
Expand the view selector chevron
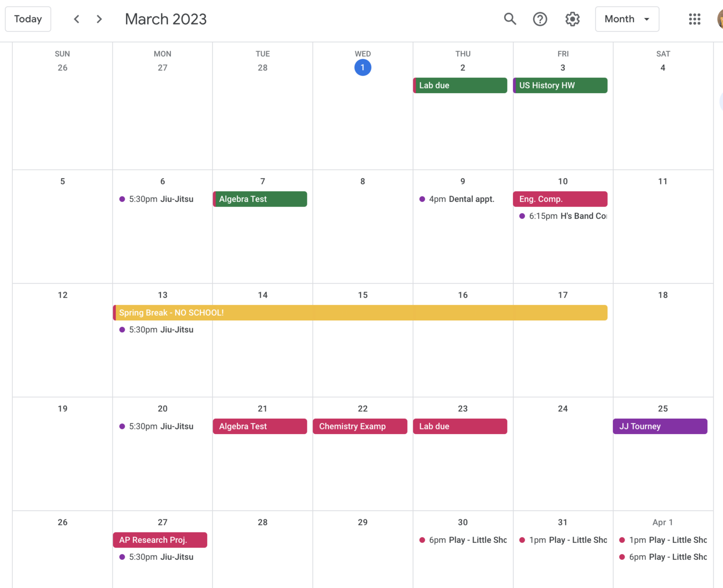point(648,19)
